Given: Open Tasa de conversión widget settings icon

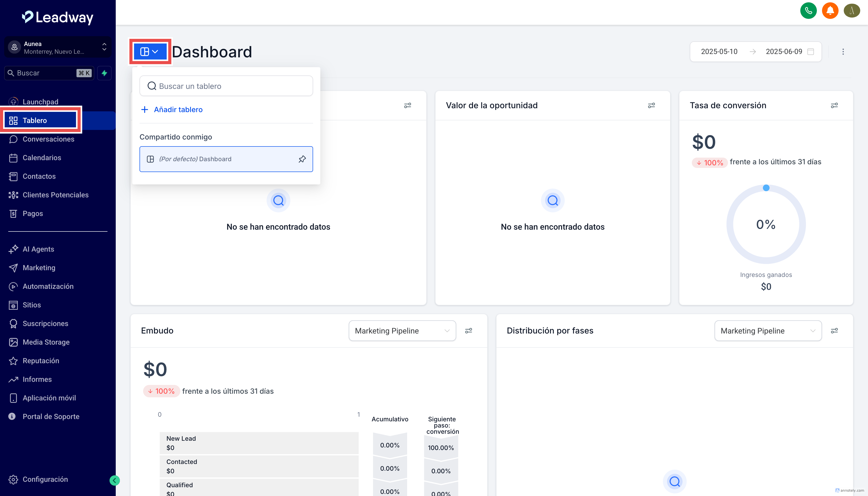Looking at the screenshot, I should click(834, 106).
